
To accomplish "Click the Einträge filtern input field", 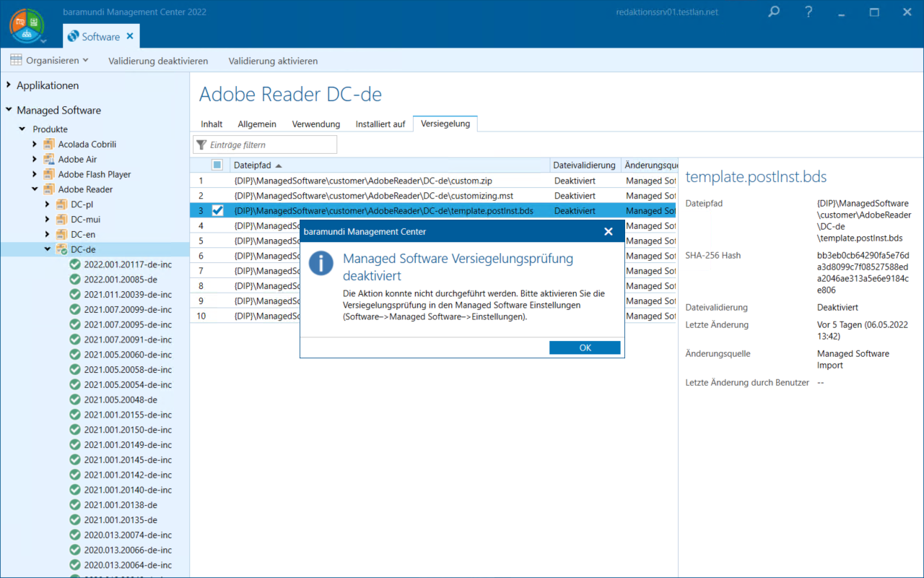I will tap(271, 144).
